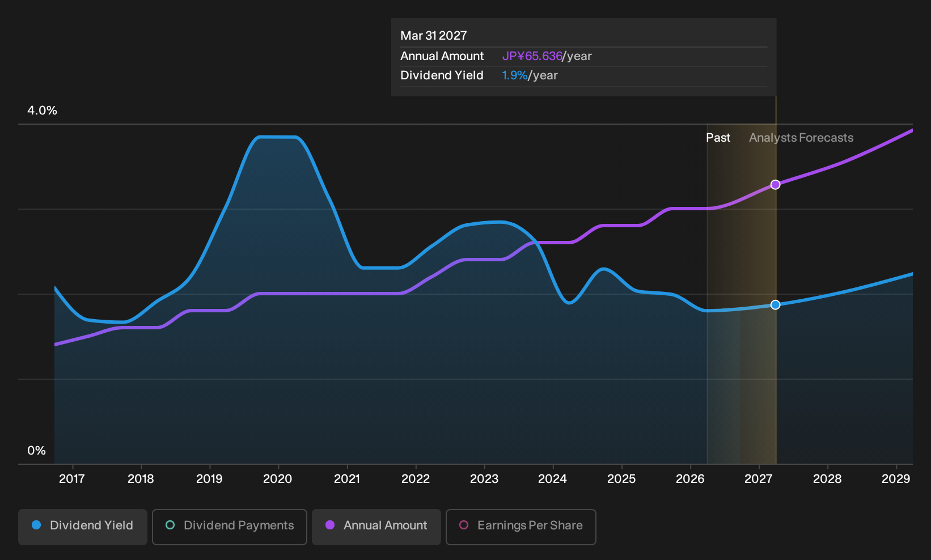Image resolution: width=931 pixels, height=560 pixels.
Task: Select the purple data point at 2027
Action: [776, 185]
